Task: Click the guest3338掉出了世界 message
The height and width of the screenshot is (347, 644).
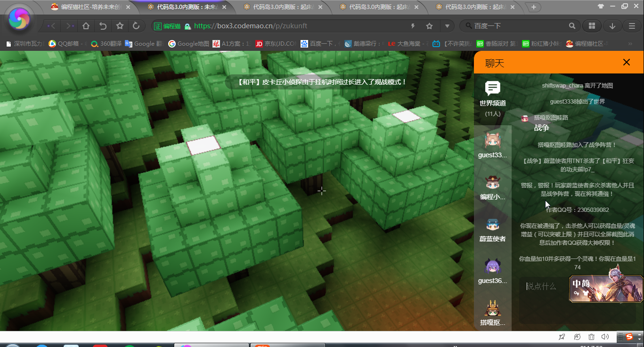Action: (577, 102)
